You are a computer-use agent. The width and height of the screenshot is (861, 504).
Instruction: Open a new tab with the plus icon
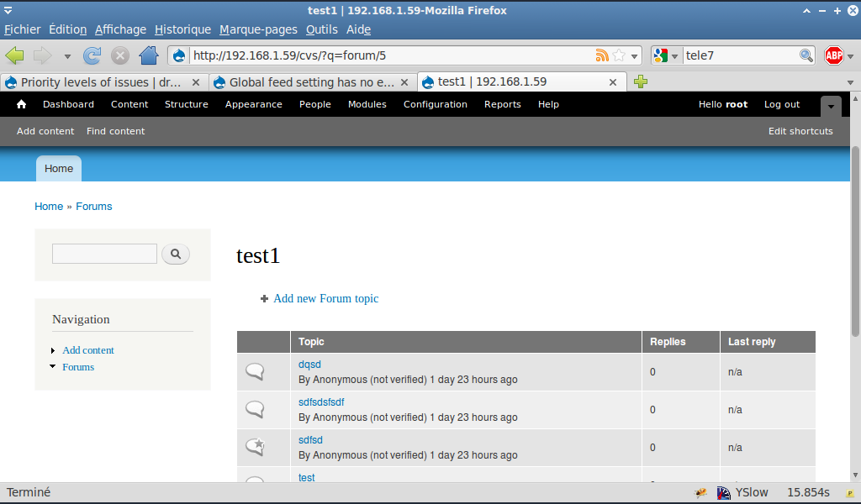pyautogui.click(x=640, y=82)
